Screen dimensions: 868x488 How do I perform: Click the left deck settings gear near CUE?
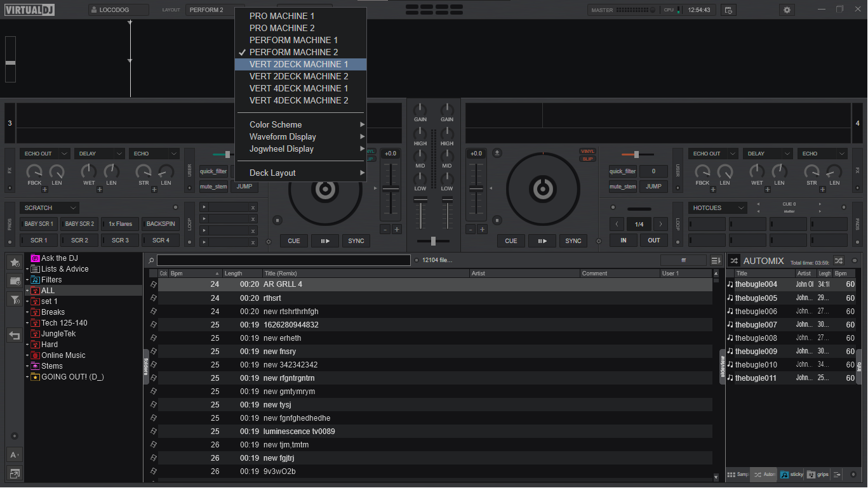269,242
